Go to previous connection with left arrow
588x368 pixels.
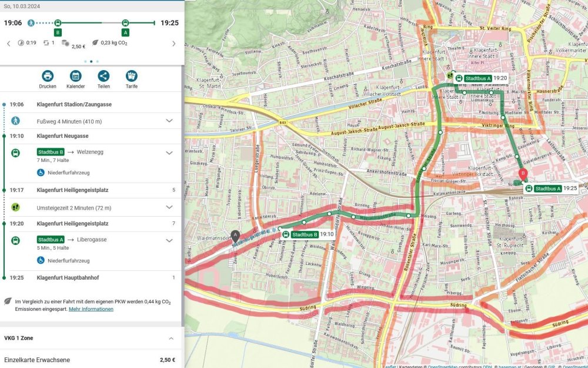coord(9,44)
